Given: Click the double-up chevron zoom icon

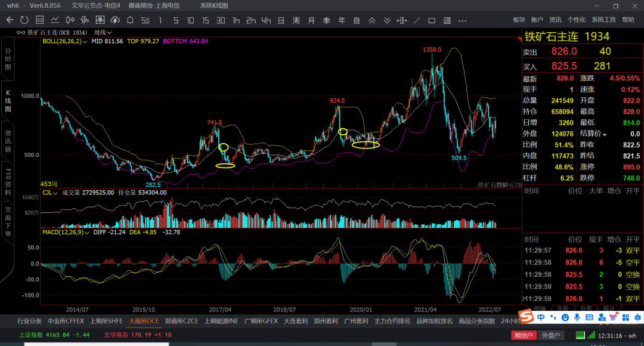Looking at the screenshot, I should 372,20.
